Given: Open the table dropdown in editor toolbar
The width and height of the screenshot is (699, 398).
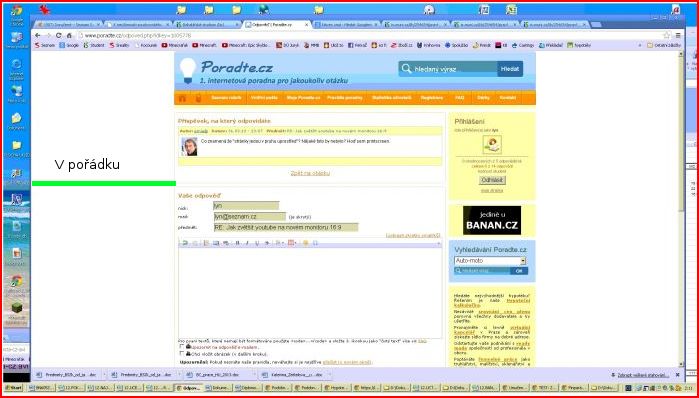Looking at the screenshot, I should click(x=292, y=243).
